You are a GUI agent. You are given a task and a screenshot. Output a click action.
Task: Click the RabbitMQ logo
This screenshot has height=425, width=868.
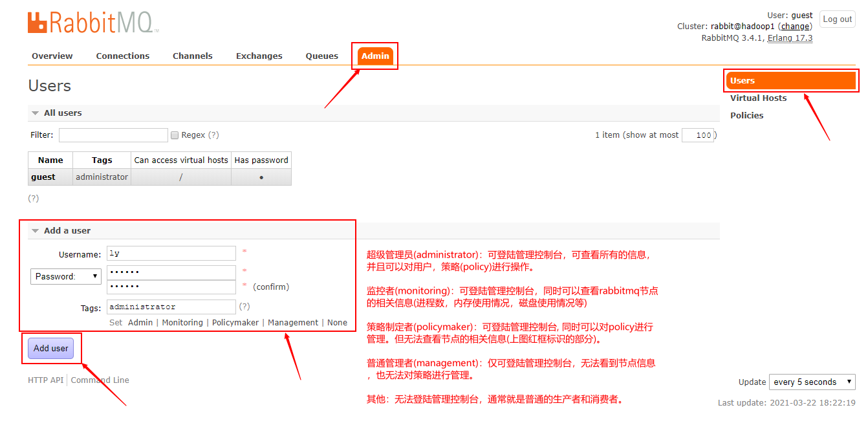coord(93,22)
